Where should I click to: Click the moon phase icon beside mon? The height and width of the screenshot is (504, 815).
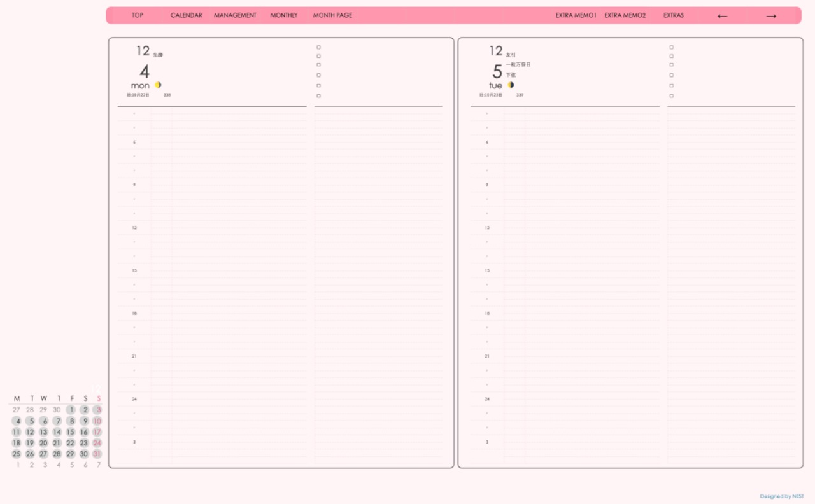[158, 85]
